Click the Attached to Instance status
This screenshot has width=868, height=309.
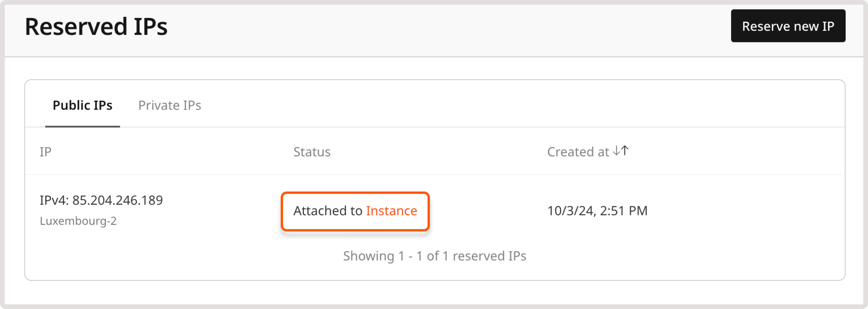355,211
